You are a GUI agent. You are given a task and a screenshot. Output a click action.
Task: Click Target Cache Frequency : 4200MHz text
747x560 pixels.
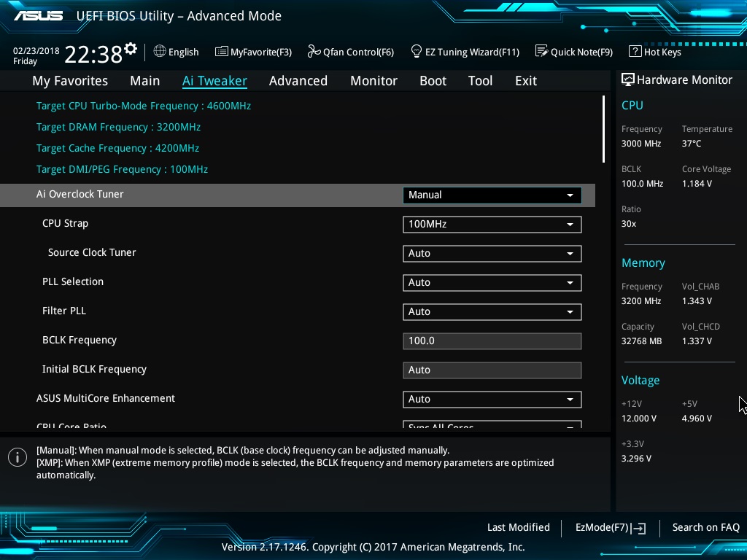pyautogui.click(x=117, y=148)
